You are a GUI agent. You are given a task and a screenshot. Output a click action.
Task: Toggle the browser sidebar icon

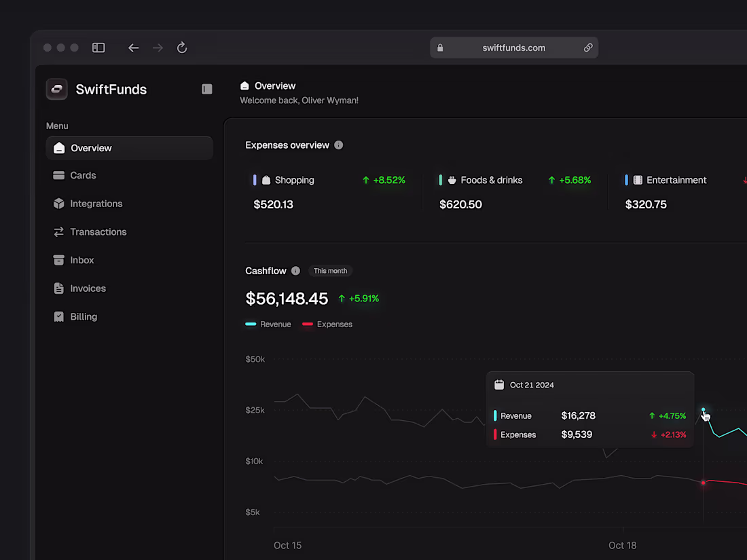(x=98, y=48)
